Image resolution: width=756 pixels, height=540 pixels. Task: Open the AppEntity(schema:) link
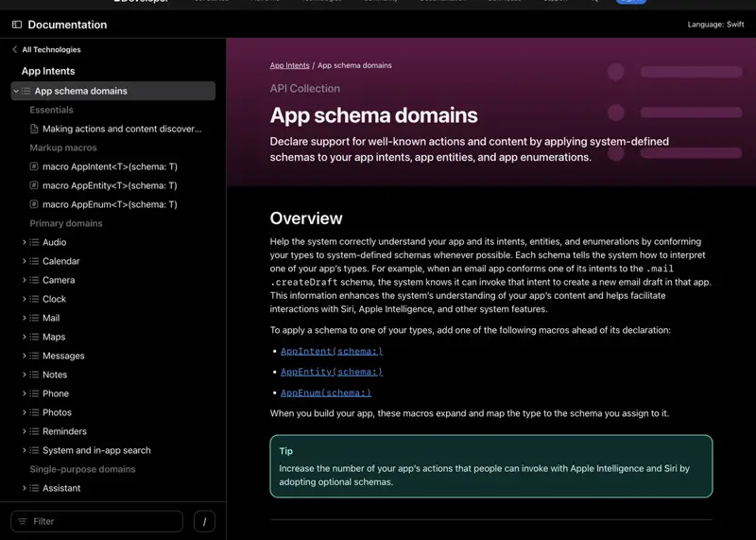coord(332,372)
